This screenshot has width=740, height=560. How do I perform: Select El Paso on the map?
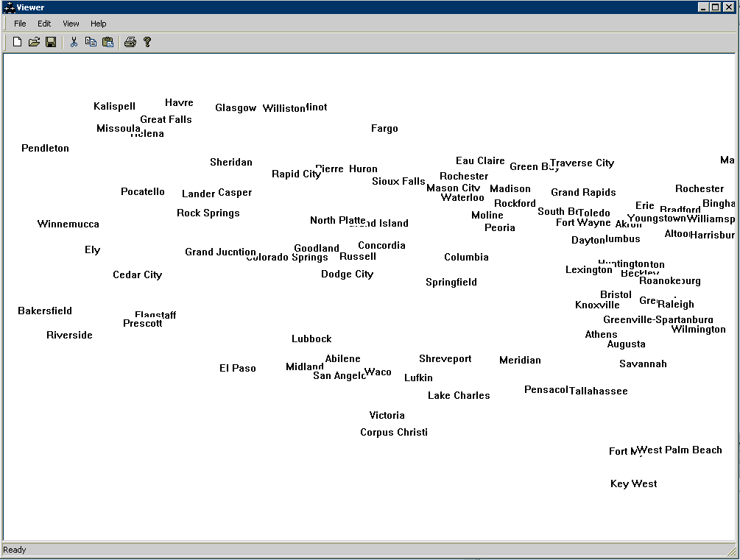(x=237, y=368)
